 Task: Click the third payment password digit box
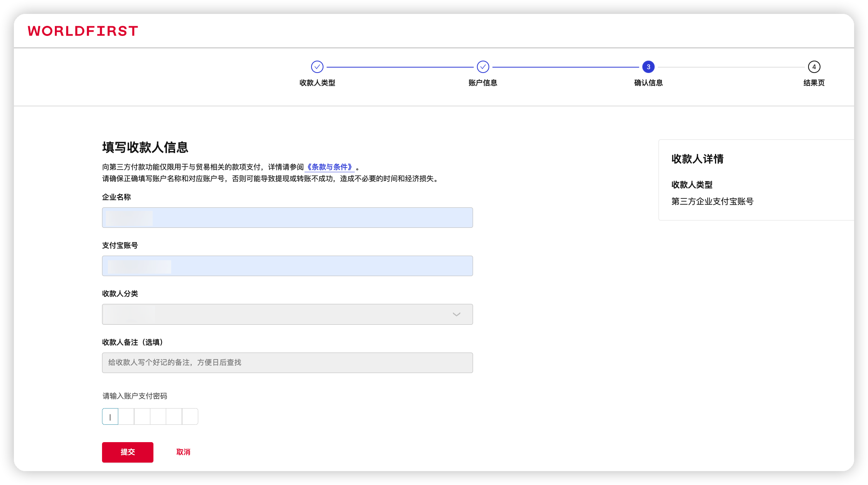pos(142,417)
